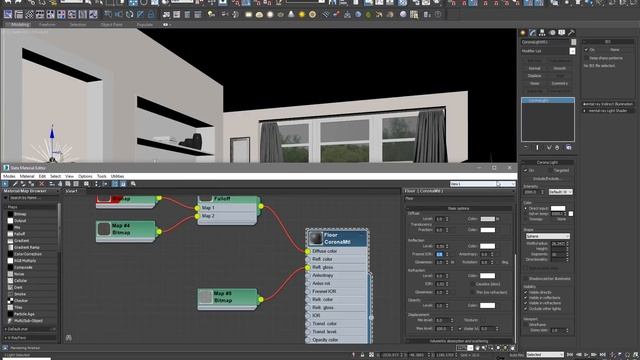Click the lock icon in second toolbar
This screenshot has height=360, width=640.
coord(151,15)
